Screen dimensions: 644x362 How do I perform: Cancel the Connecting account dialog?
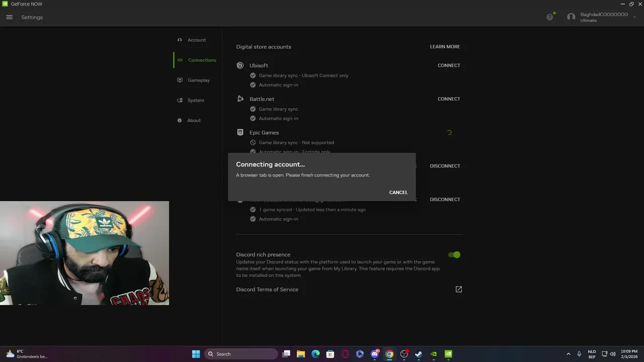(398, 193)
